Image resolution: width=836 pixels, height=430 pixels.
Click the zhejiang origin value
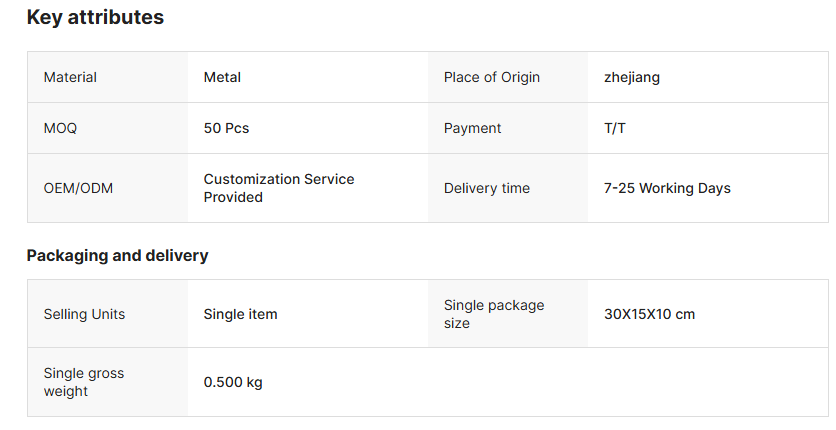tap(631, 77)
